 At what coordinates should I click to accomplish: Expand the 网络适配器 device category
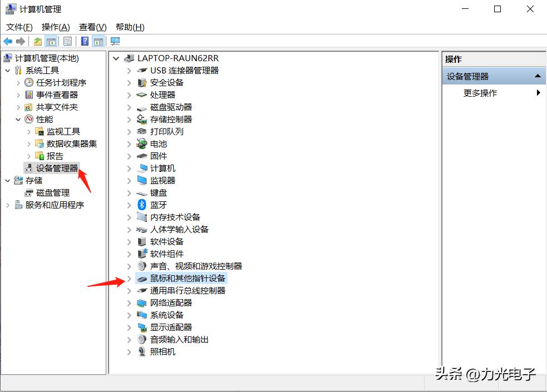point(129,302)
